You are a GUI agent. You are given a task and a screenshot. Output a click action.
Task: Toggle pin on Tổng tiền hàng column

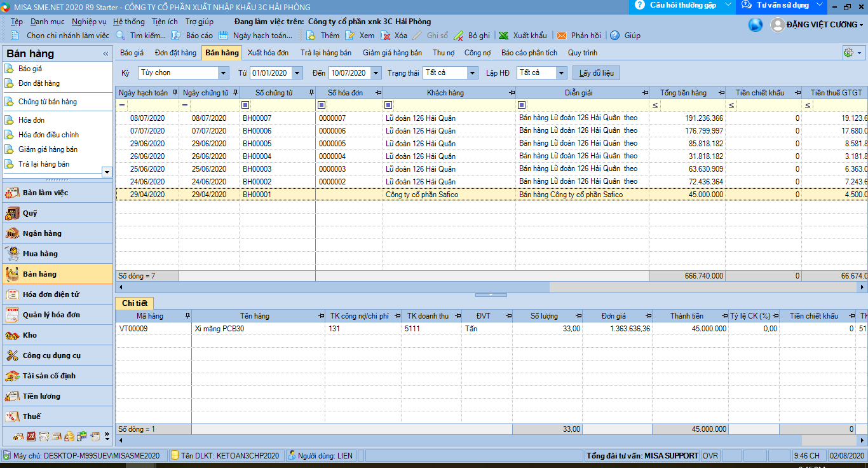click(721, 93)
